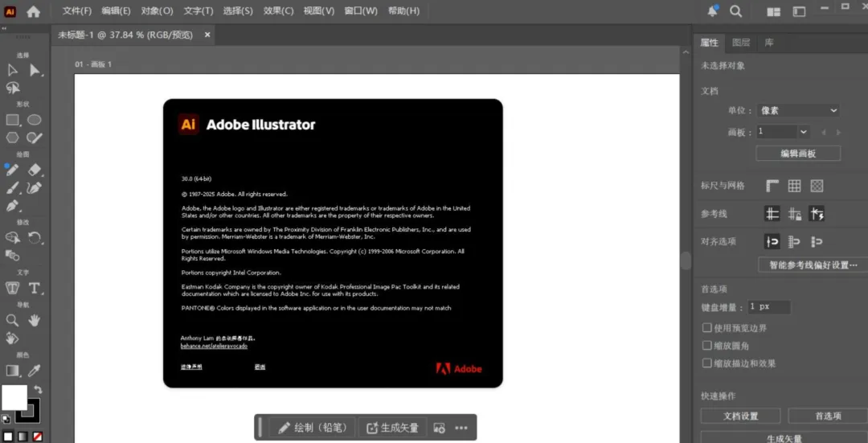The width and height of the screenshot is (868, 443).
Task: Enable the 使用预览边界 checkbox
Action: [x=706, y=328]
